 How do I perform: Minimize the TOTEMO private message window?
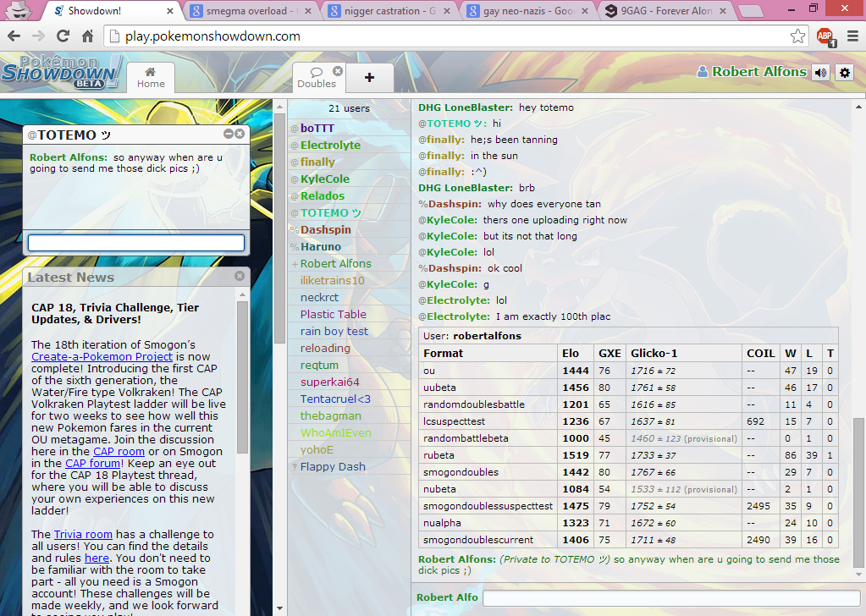(x=229, y=135)
